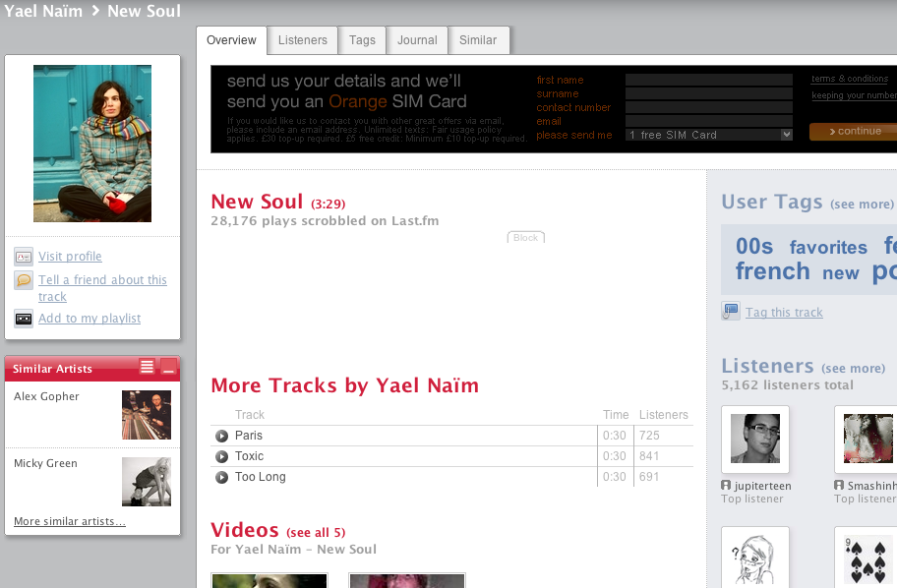
Task: Switch to the Overview tab
Action: 232,40
